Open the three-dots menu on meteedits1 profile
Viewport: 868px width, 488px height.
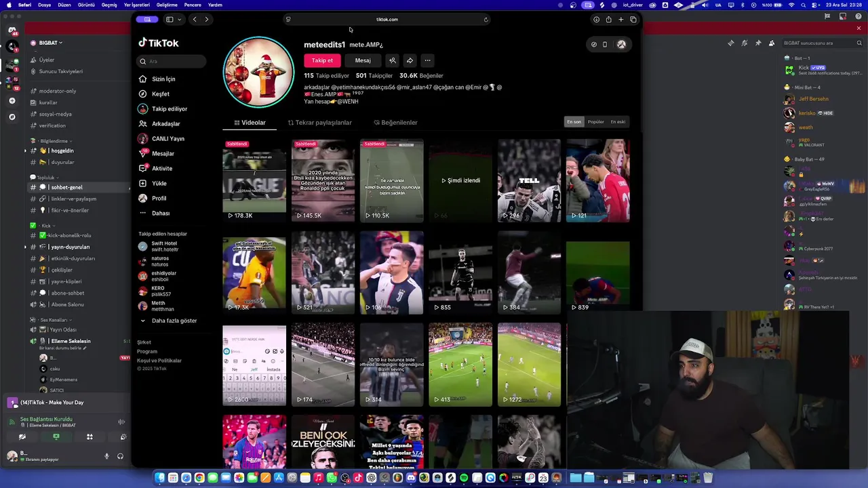[427, 60]
